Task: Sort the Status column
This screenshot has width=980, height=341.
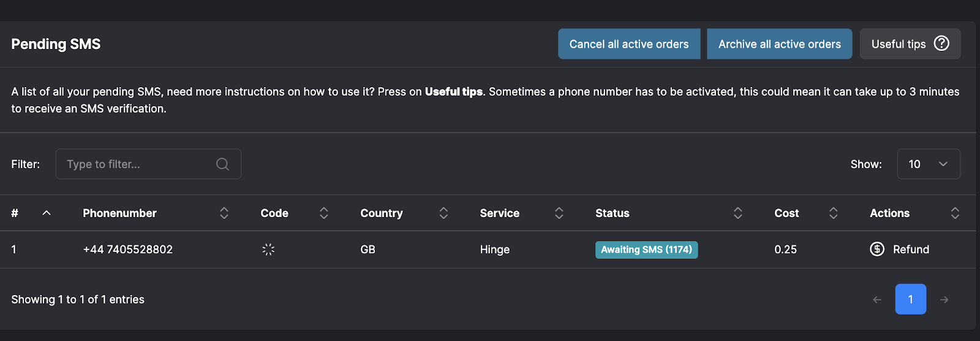Action: [738, 213]
